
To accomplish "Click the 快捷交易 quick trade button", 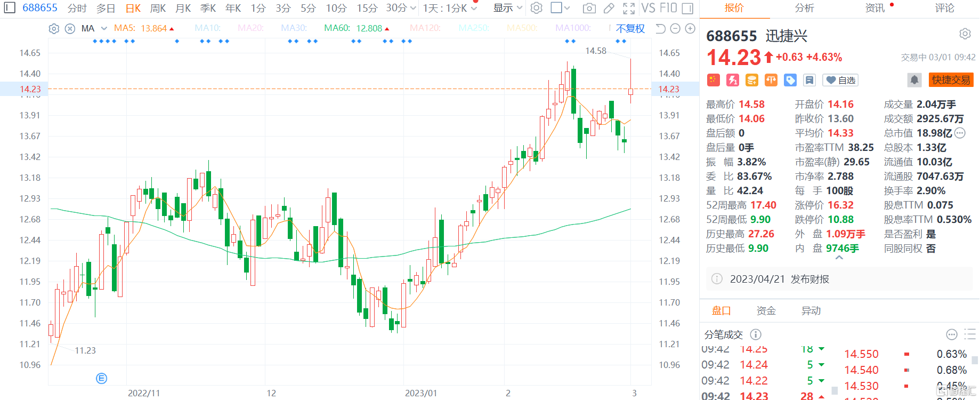I will [951, 80].
